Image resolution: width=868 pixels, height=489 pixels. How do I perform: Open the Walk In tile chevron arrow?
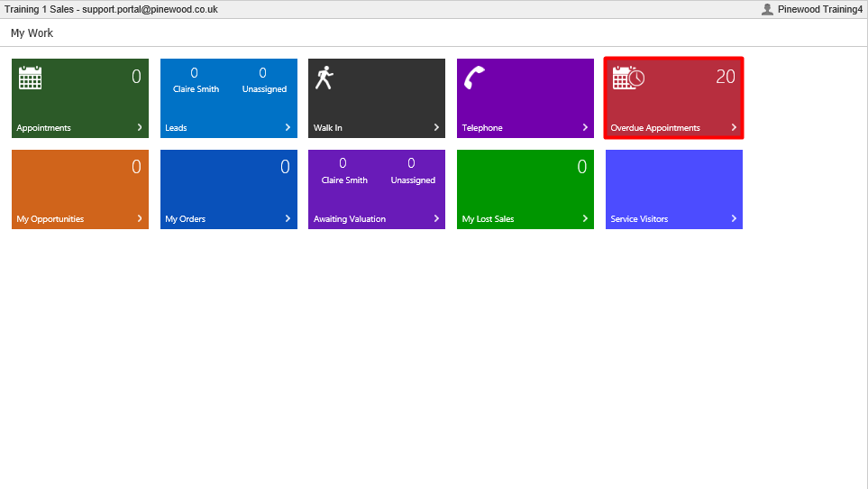(x=436, y=127)
